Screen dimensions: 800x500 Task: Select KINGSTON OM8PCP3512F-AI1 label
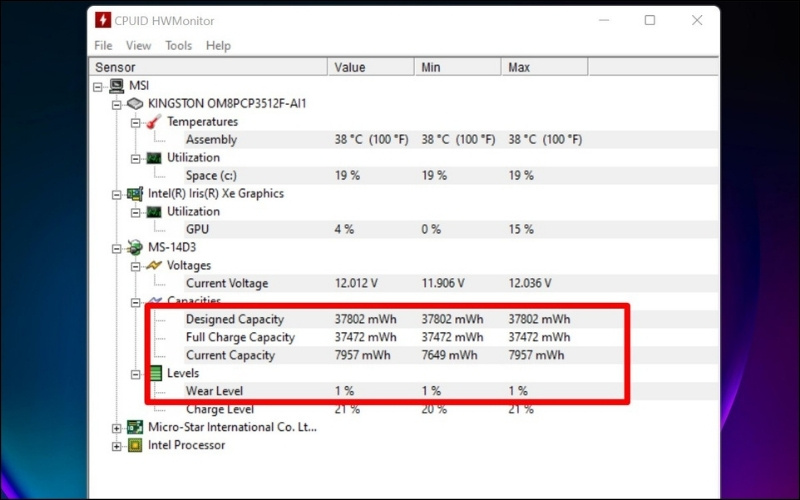[x=227, y=104]
